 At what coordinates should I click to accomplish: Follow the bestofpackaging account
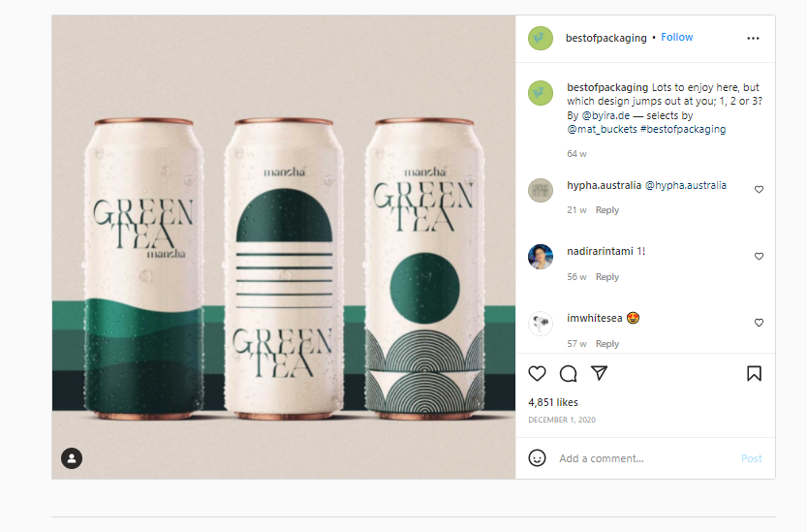point(677,37)
